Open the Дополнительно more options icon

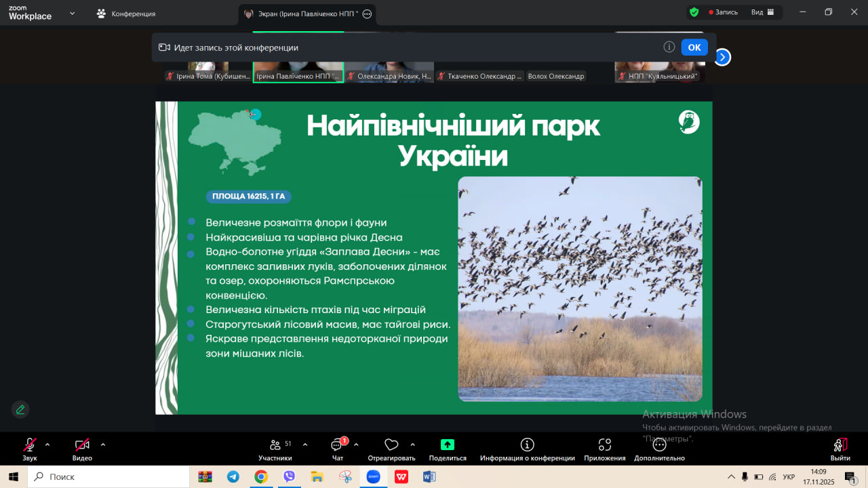point(659,445)
